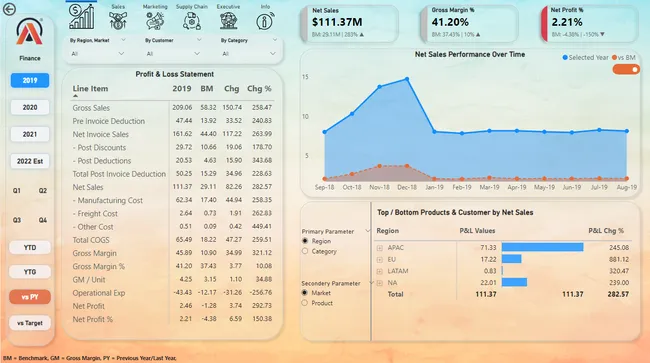Select Product as secondary parameter
The width and height of the screenshot is (650, 363).
(305, 303)
